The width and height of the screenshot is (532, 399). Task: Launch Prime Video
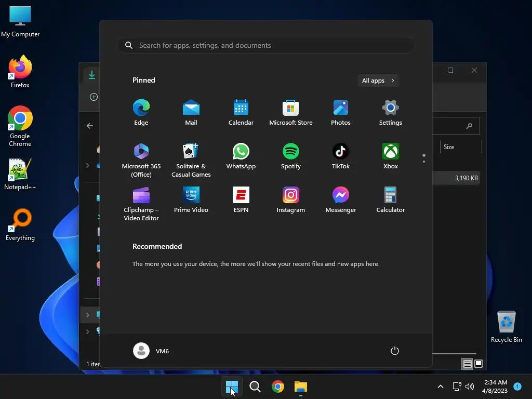tap(191, 200)
